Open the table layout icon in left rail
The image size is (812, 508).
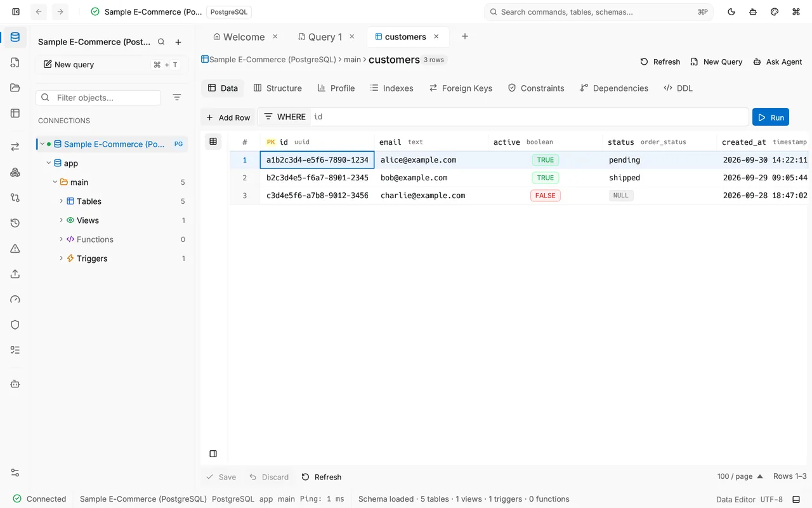[x=15, y=113]
